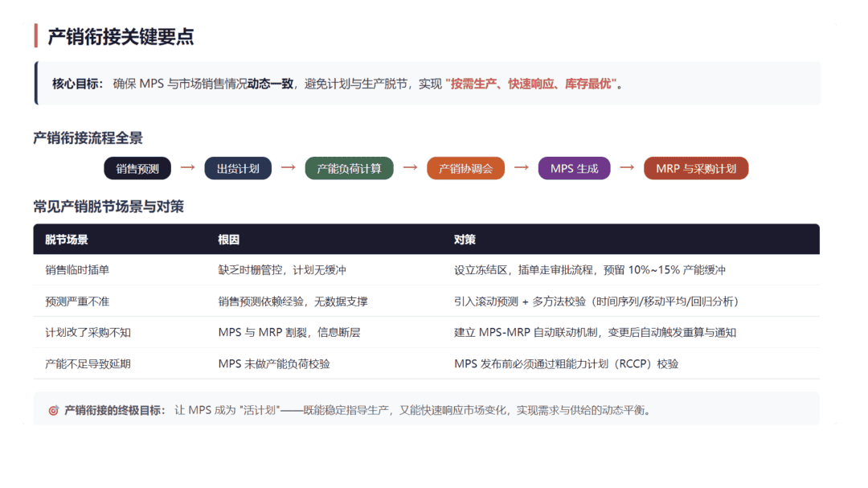This screenshot has width=868, height=488.
Task: Click the countermeasure mentioning RCCP 校验
Action: click(x=567, y=364)
